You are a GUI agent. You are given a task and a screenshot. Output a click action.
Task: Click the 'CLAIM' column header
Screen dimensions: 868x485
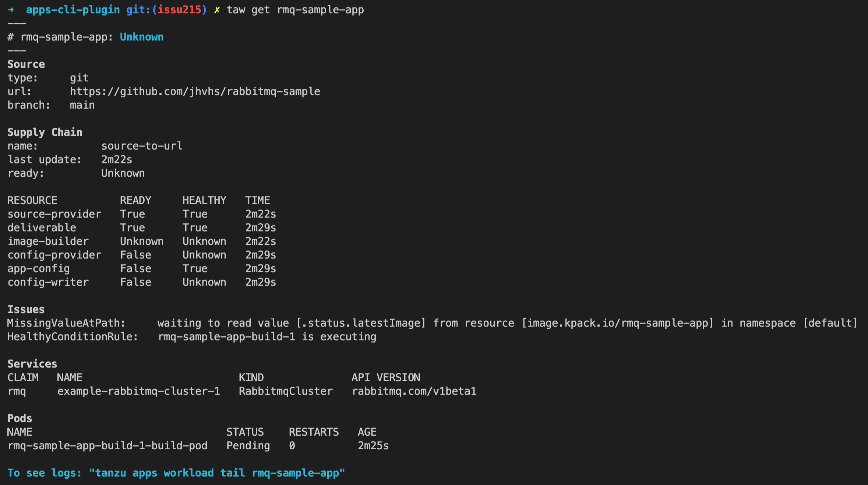click(x=23, y=378)
